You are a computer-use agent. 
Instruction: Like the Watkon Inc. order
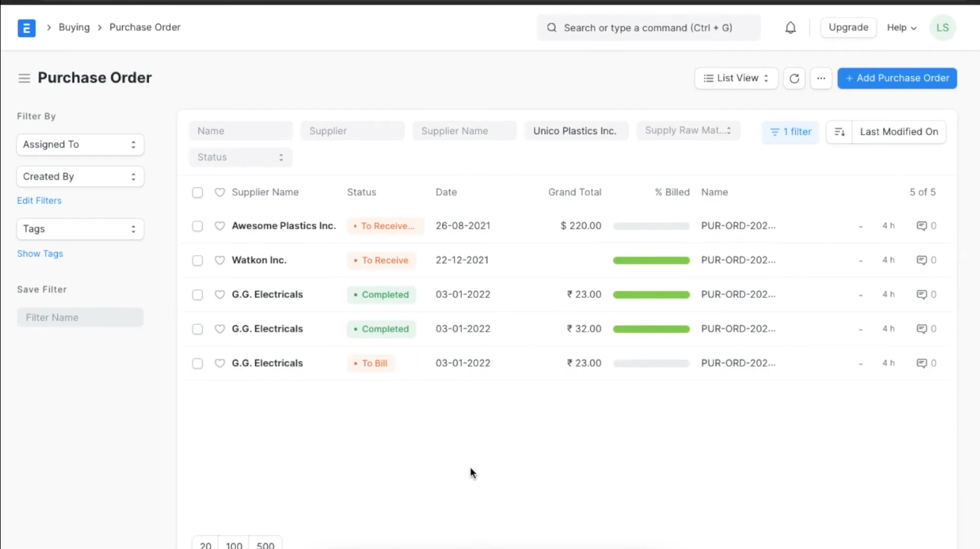(220, 260)
